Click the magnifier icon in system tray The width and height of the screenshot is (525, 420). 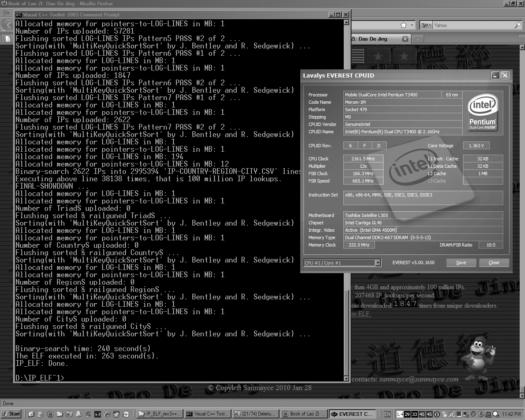tap(495, 414)
